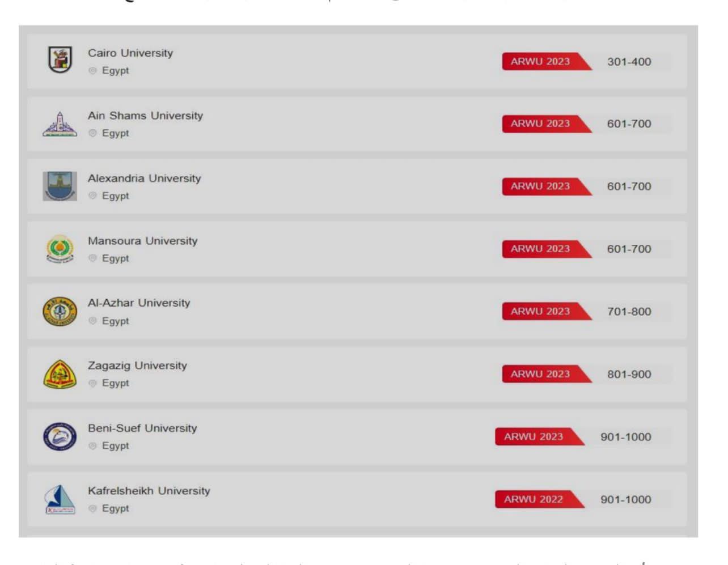Screen dimensions: 728x565
Task: Select the Zagazig University name
Action: (x=137, y=366)
